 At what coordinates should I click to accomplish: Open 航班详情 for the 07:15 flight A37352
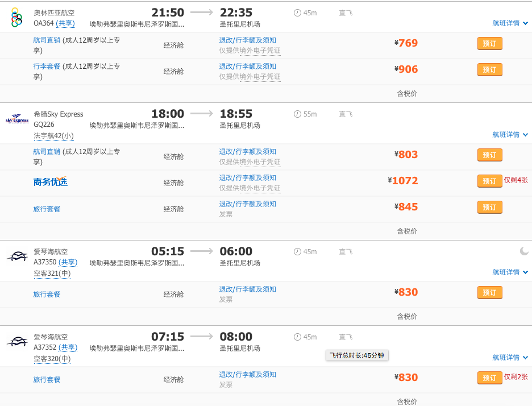(510, 358)
